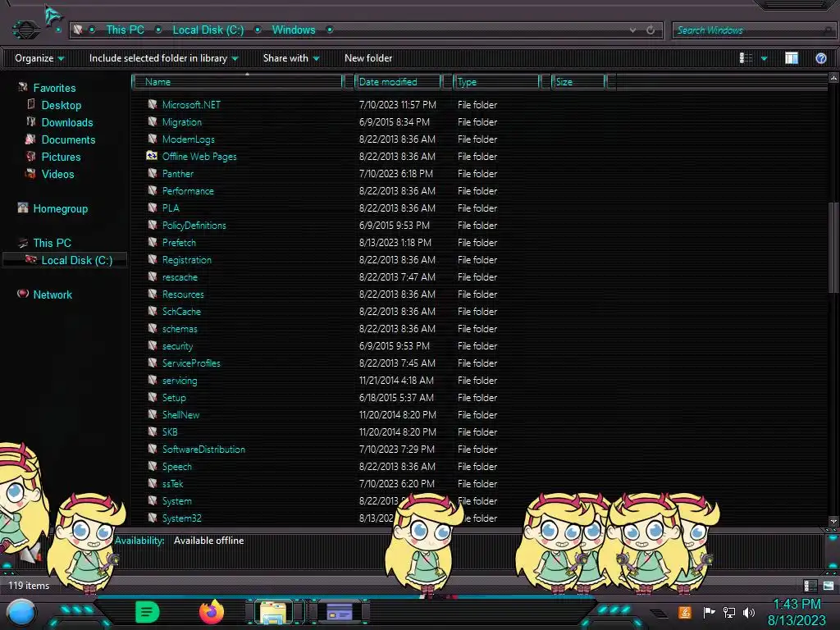Refresh the Windows folder address bar
840x630 pixels.
pos(651,30)
